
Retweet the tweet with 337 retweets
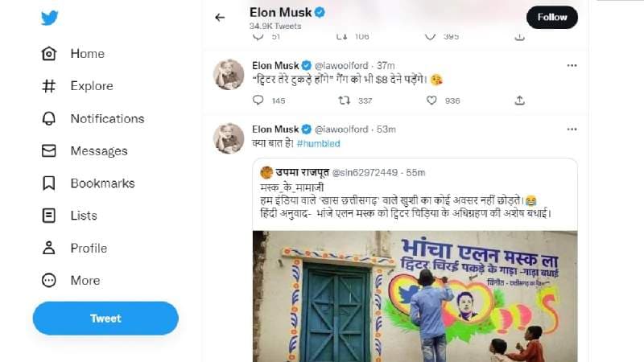[x=345, y=101]
